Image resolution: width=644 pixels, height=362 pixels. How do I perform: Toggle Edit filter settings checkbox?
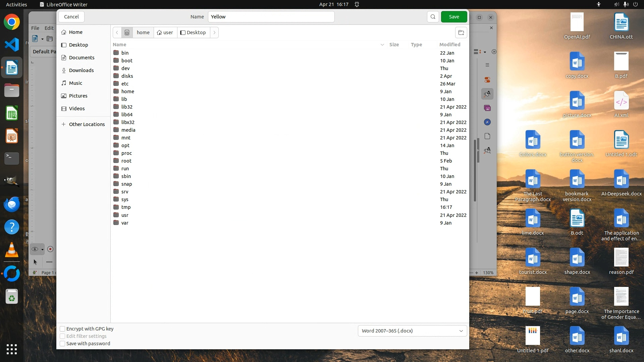[62, 336]
